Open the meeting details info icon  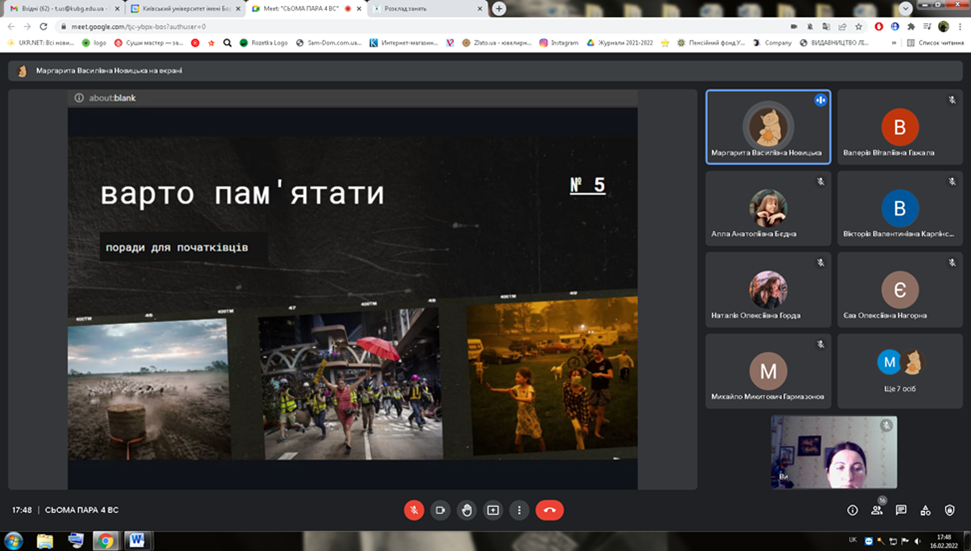click(852, 510)
